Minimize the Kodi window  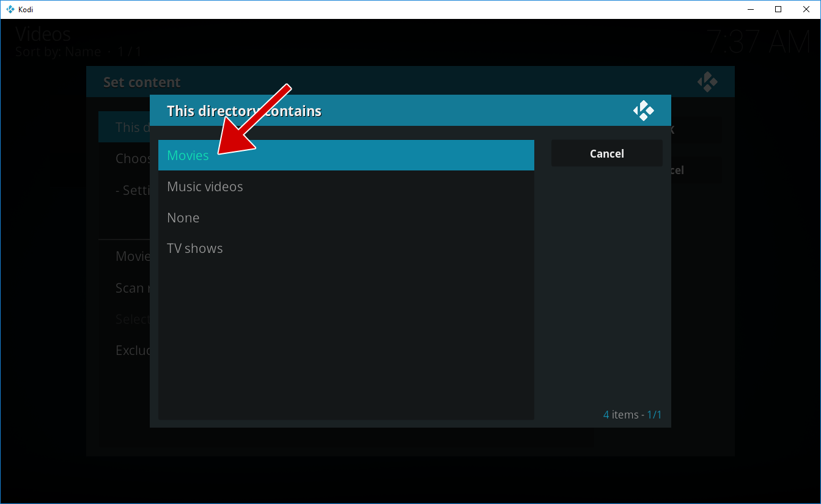pos(750,9)
